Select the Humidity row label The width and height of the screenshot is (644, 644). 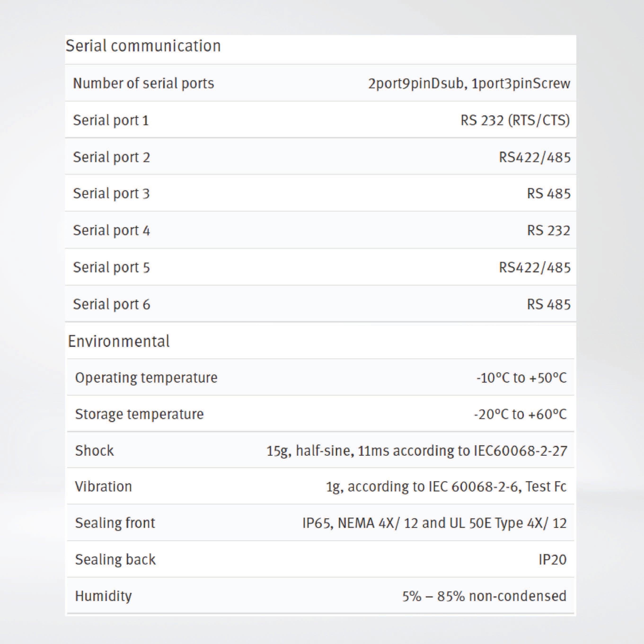103,596
